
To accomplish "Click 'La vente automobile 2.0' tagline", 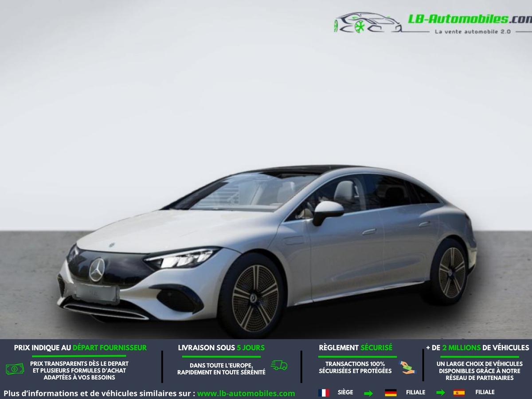I will coord(473,31).
